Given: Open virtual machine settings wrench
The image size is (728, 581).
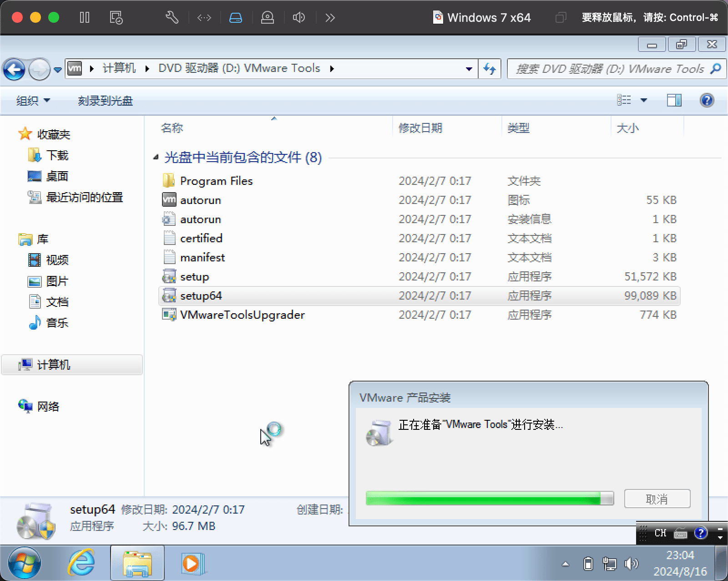Looking at the screenshot, I should click(x=172, y=18).
